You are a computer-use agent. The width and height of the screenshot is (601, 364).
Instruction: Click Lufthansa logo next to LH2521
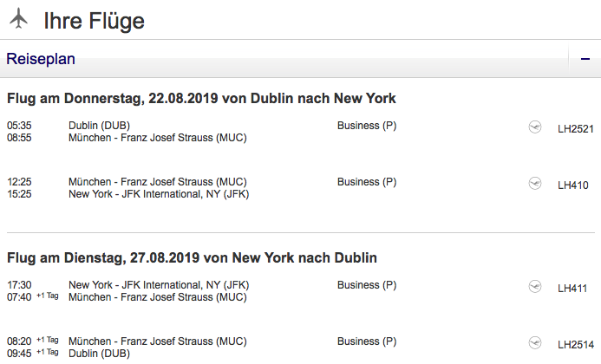coord(535,127)
